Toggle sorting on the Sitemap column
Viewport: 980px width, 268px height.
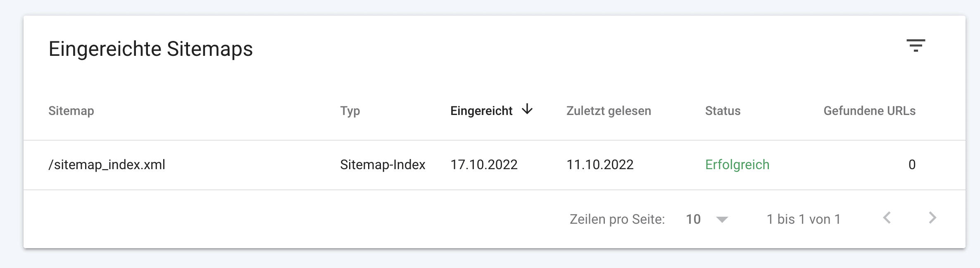(x=71, y=110)
